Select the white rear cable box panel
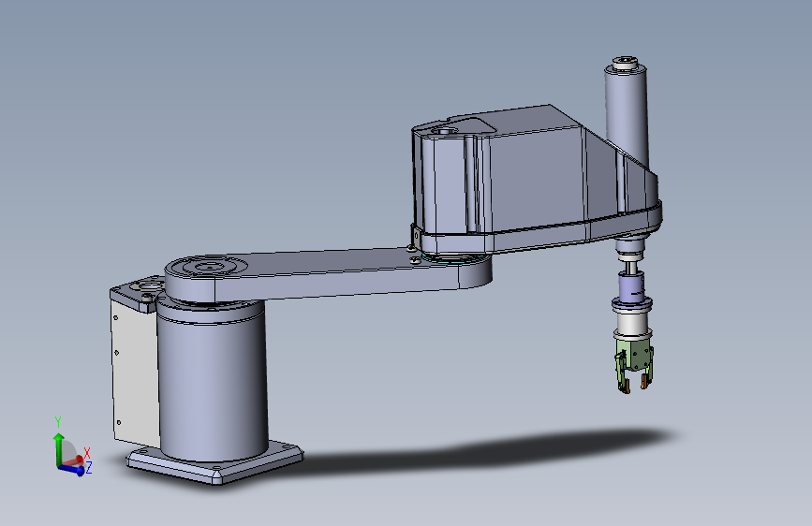Image resolution: width=812 pixels, height=526 pixels. pos(135,372)
